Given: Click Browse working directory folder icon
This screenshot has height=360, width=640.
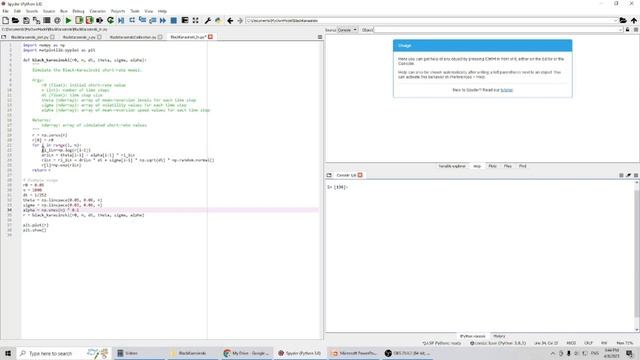Looking at the screenshot, I should [623, 20].
